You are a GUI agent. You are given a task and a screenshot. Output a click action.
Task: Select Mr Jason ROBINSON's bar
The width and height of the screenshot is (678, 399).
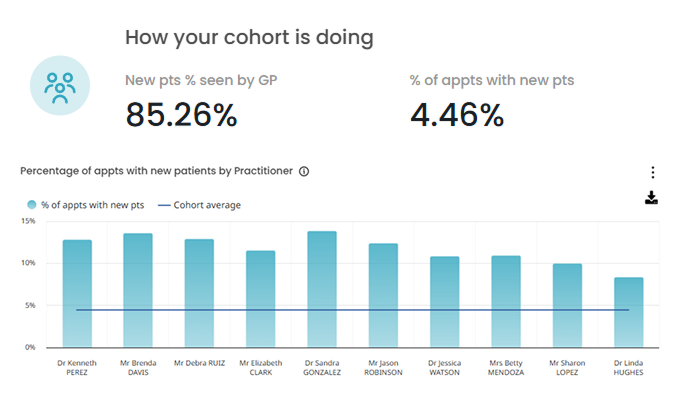click(x=384, y=295)
